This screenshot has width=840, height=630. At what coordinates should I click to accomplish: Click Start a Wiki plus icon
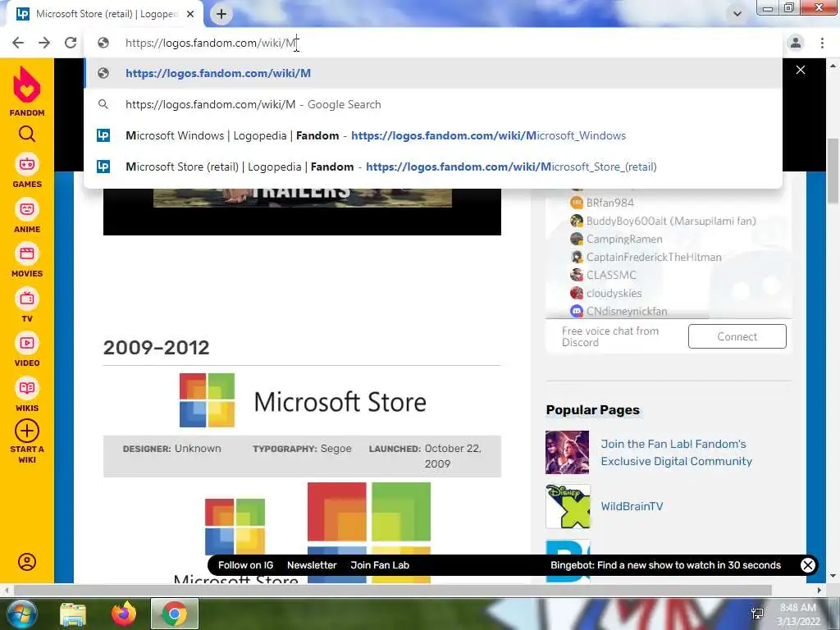[x=27, y=431]
